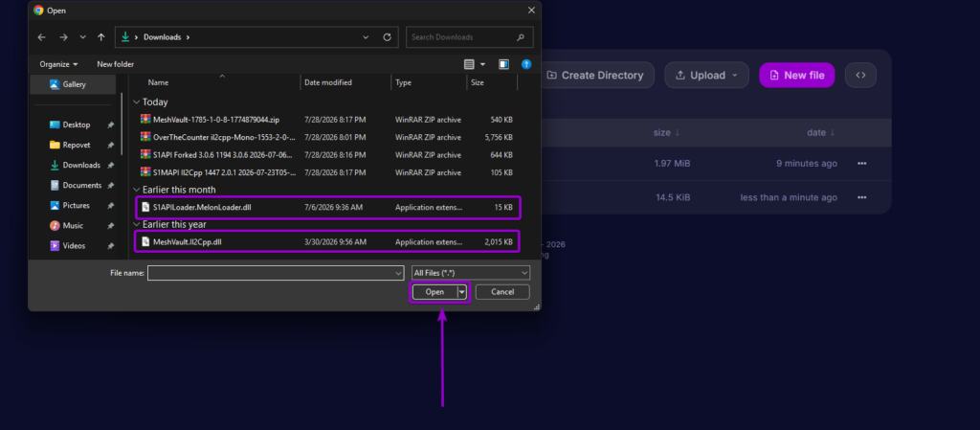Click the Open button

434,292
